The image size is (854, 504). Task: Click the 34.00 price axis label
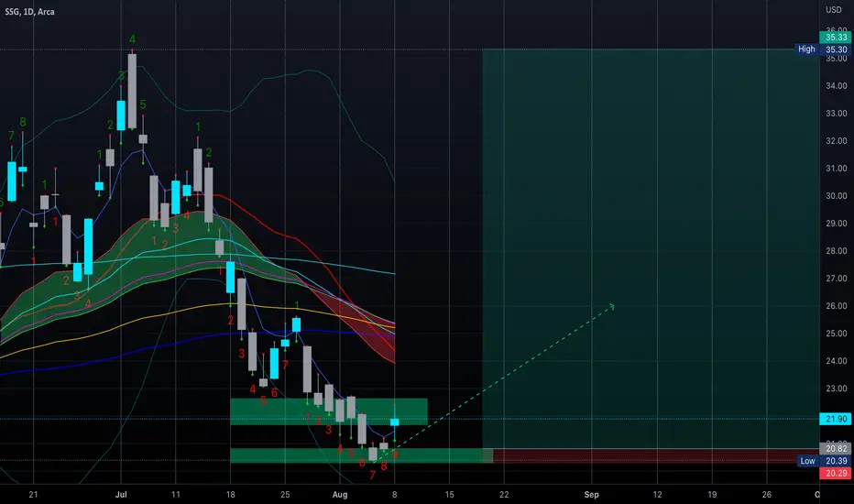coord(836,86)
